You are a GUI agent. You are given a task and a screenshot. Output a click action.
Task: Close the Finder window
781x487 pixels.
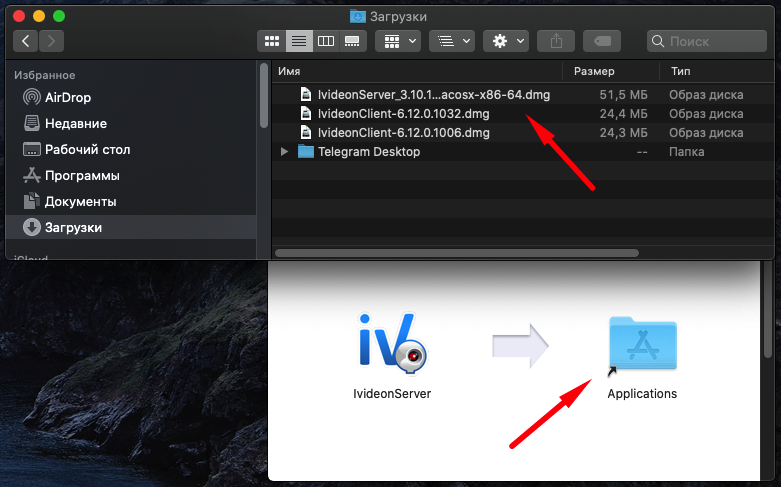(x=19, y=16)
